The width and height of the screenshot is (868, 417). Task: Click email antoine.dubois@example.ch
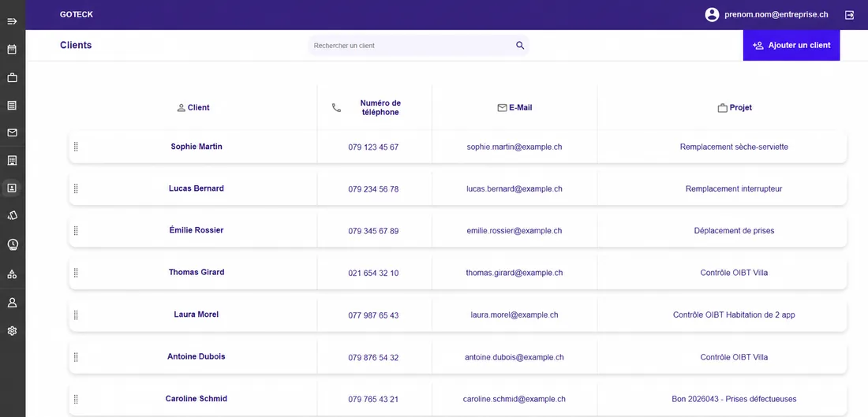[x=514, y=357]
